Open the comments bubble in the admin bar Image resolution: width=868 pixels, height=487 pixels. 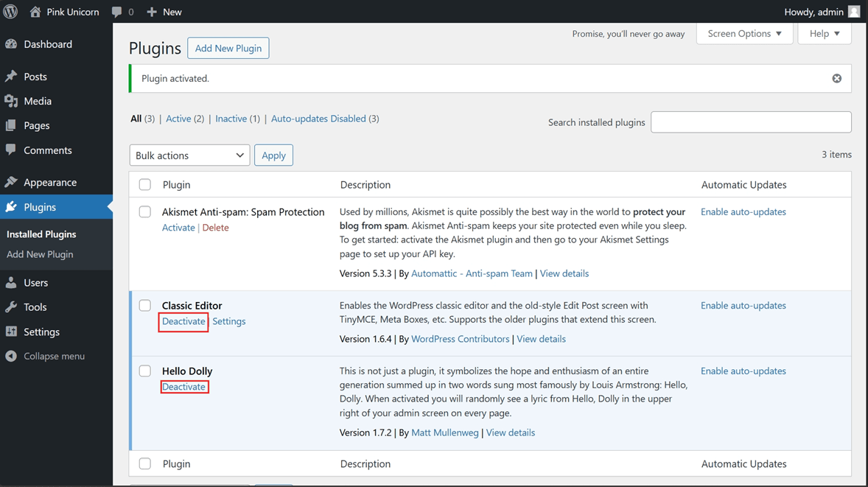tap(118, 11)
